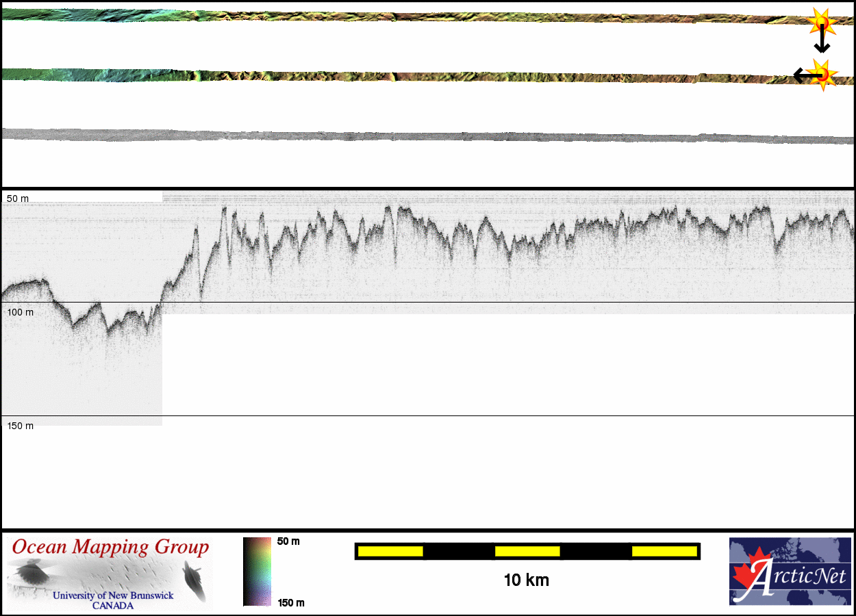Click the rightmost yellow scale bar segment
Screen dimensions: 856x616
(664, 551)
